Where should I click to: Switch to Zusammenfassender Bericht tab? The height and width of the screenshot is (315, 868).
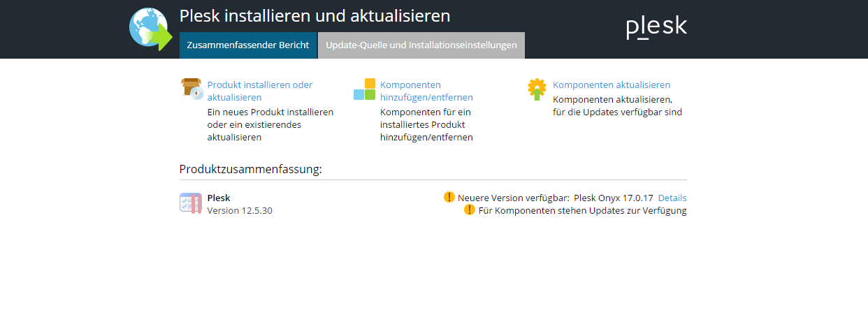(x=248, y=45)
